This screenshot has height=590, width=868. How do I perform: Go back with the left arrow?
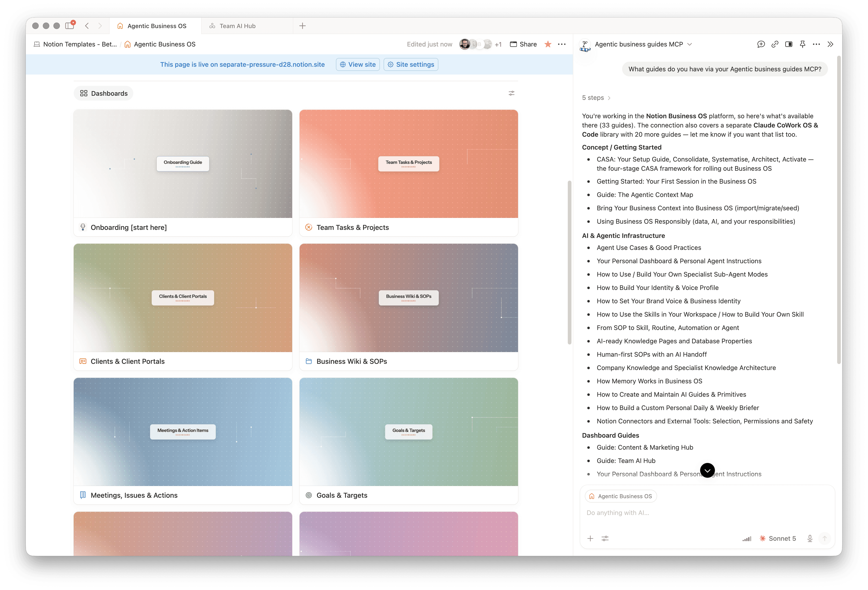(87, 26)
